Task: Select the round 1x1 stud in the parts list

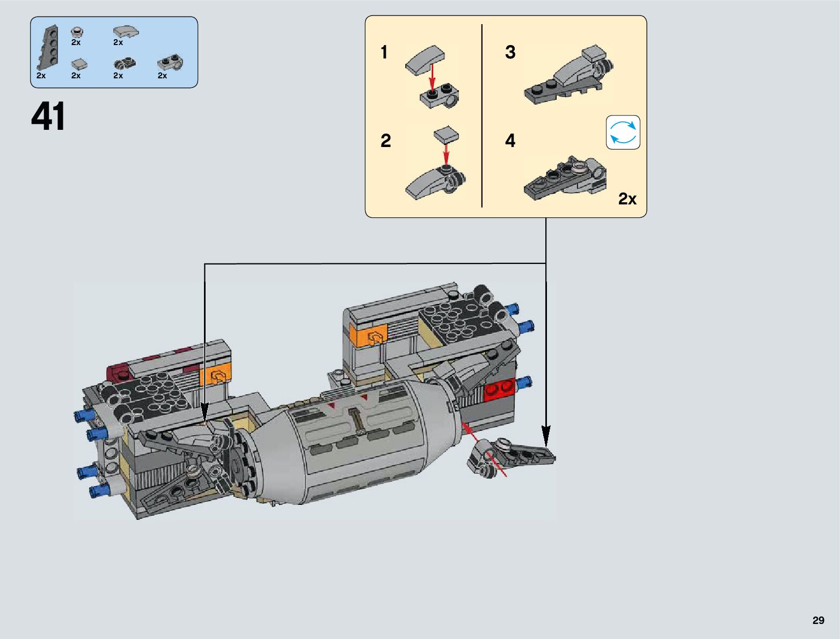Action: coord(77,32)
